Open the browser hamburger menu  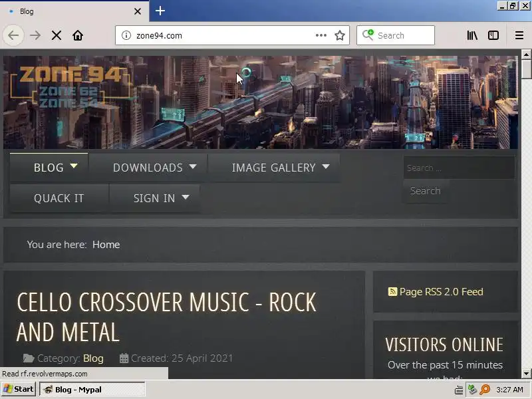(x=519, y=35)
